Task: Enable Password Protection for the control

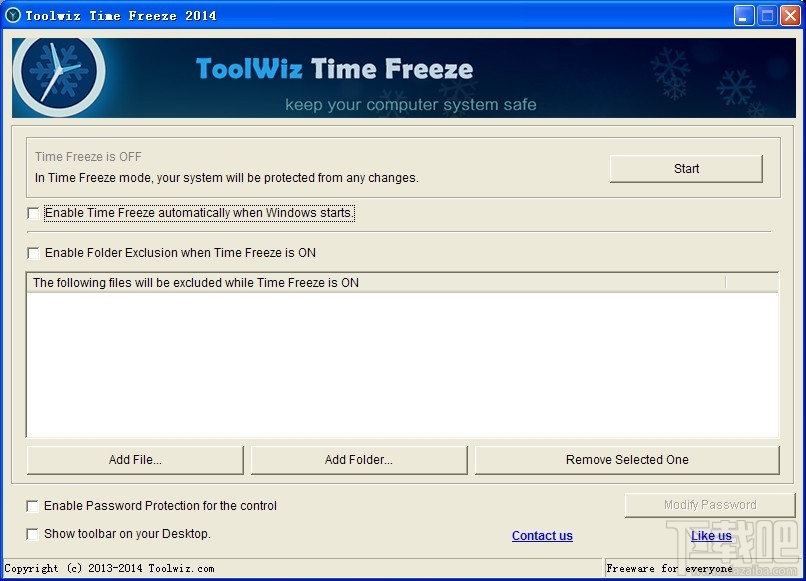Action: (33, 506)
